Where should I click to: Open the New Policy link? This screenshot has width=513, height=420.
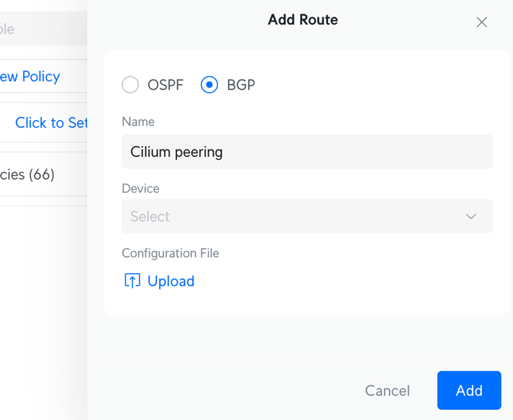[x=29, y=76]
